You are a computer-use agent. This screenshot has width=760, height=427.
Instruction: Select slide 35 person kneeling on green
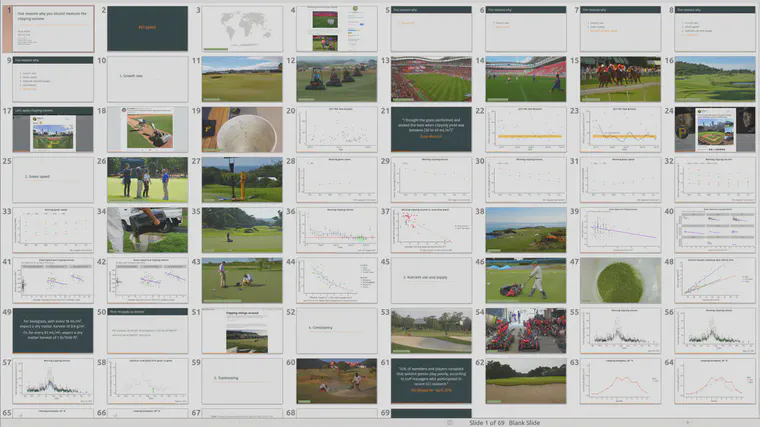click(242, 230)
